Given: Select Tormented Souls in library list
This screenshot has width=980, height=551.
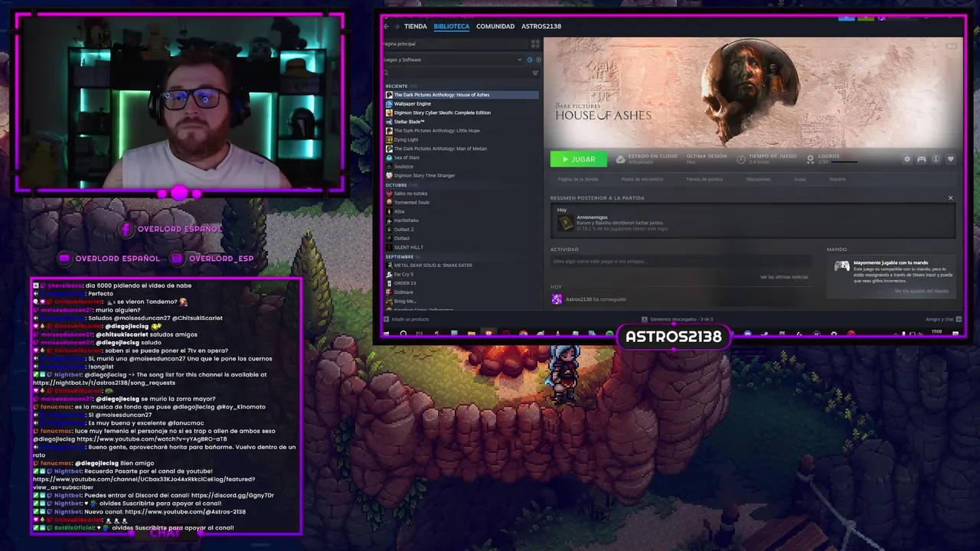Looking at the screenshot, I should tap(462, 202).
